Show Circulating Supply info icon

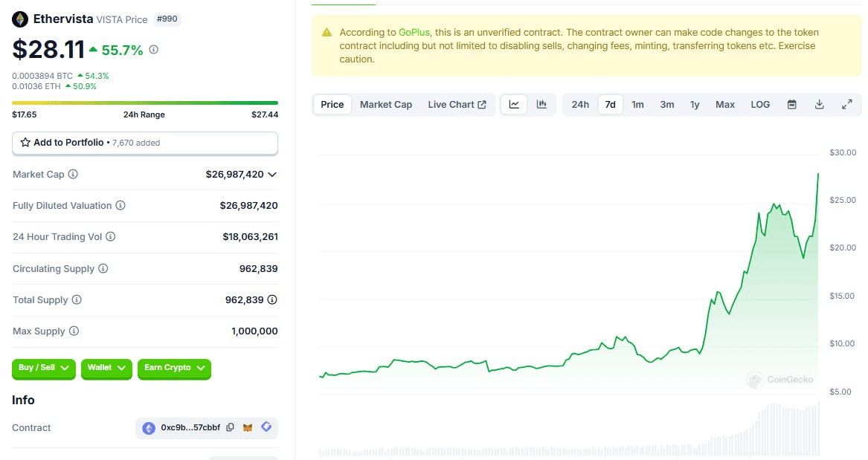(x=103, y=268)
